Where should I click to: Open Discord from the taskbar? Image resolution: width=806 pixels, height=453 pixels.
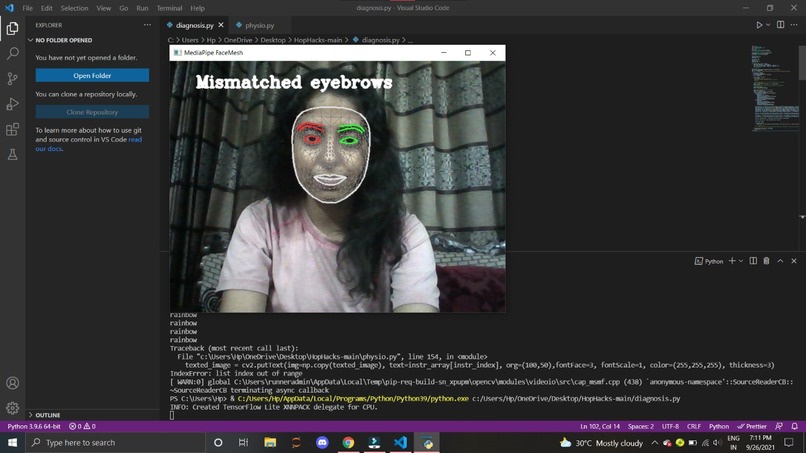322,442
